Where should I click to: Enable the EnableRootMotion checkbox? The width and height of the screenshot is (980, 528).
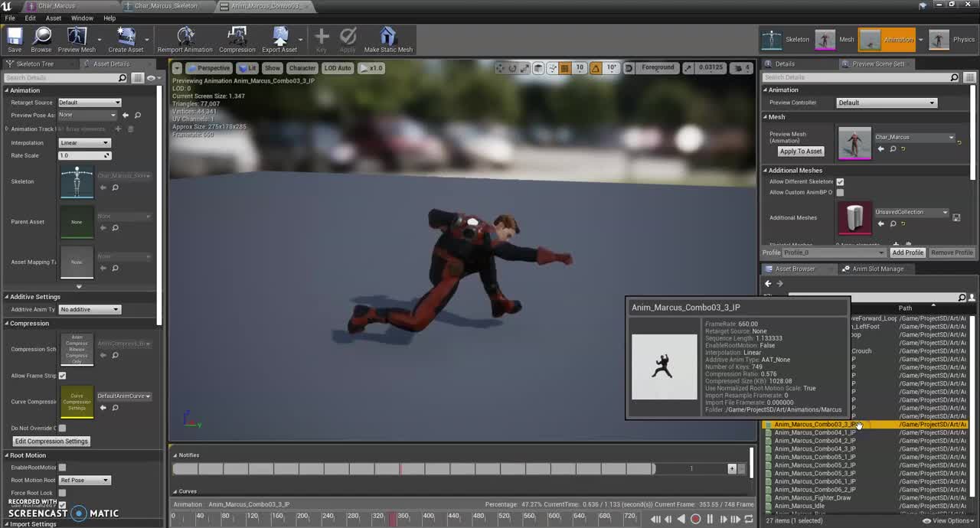click(x=62, y=468)
